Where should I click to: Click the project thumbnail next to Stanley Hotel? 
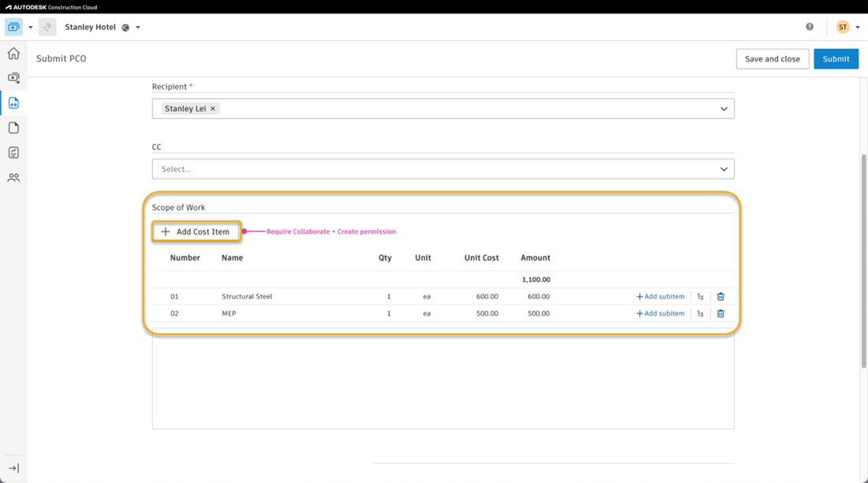point(47,27)
